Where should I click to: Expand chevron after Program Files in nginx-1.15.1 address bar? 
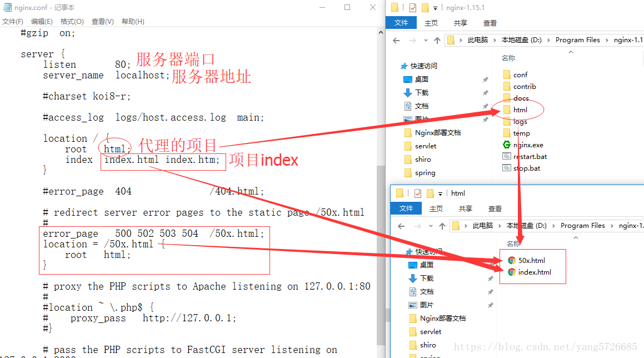(x=607, y=40)
